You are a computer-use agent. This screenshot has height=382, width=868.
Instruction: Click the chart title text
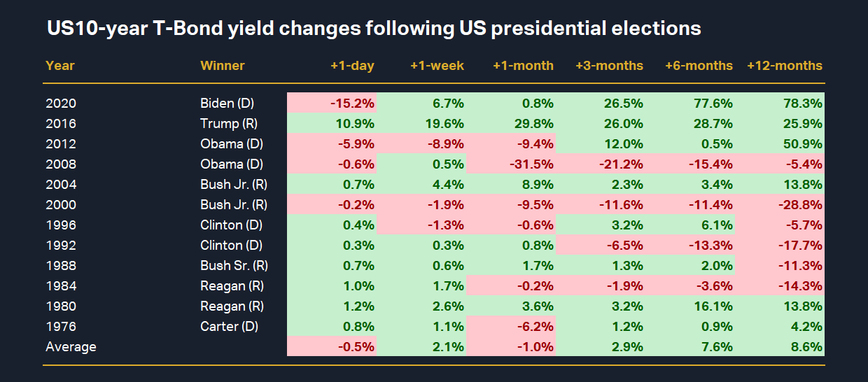click(x=374, y=29)
